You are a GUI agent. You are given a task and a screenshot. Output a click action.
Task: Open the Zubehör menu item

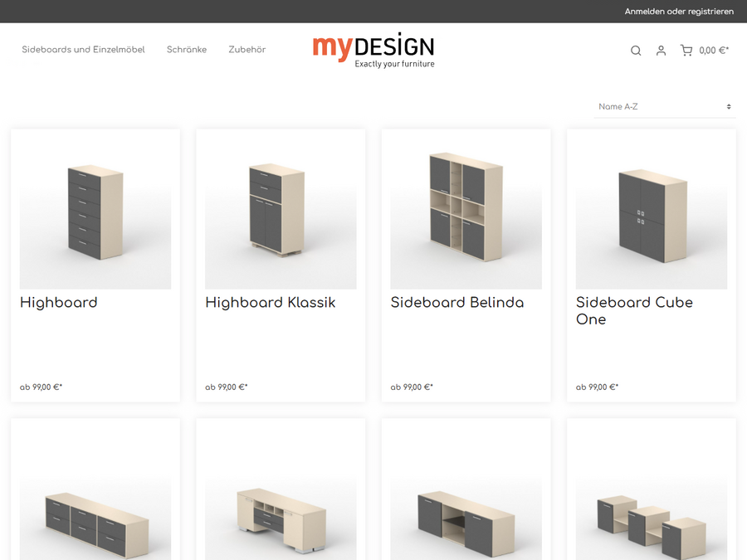(247, 50)
